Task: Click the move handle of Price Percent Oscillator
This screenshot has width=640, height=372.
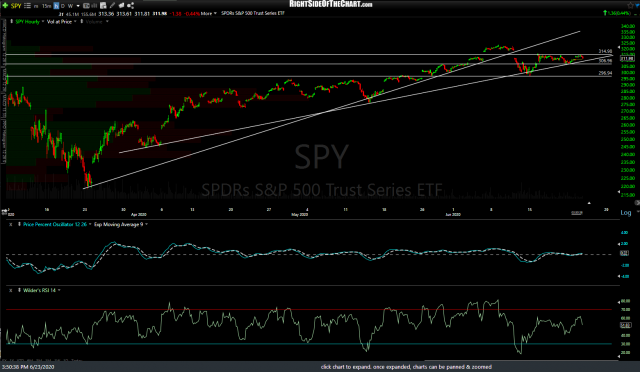Action: click(19, 224)
